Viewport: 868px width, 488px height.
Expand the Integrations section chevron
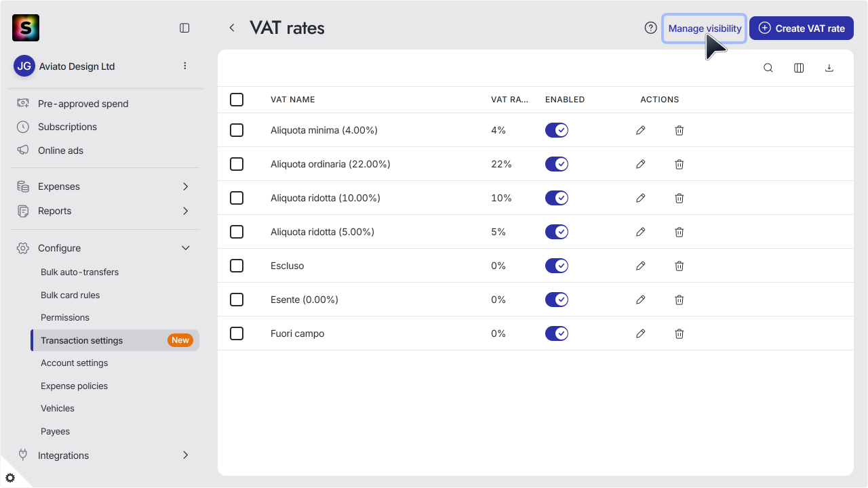(186, 455)
